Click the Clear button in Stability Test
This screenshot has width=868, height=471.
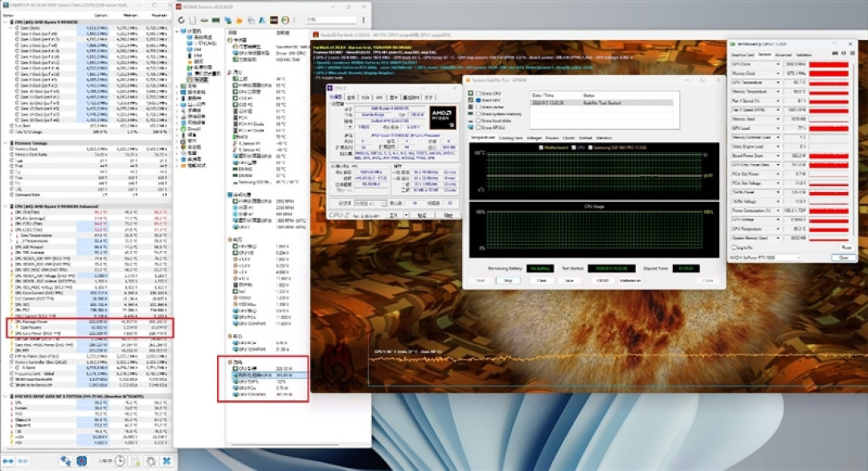coord(542,281)
